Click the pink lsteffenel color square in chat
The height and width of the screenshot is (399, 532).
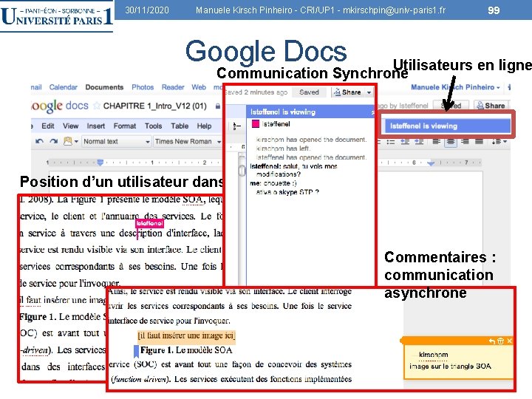click(256, 124)
